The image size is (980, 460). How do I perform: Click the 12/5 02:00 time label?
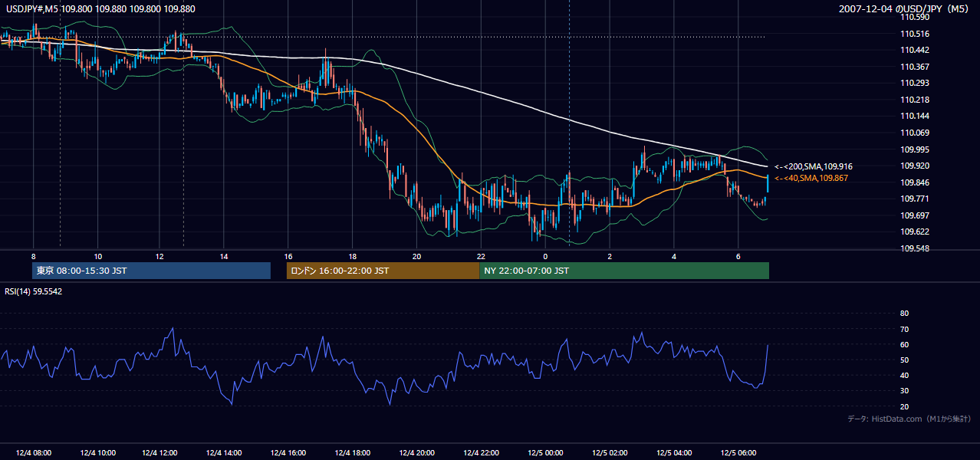pyautogui.click(x=610, y=452)
